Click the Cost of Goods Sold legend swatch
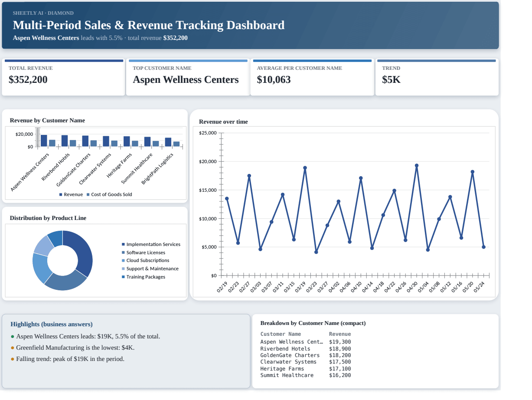Screen dimensions: 532x400 click(x=88, y=195)
